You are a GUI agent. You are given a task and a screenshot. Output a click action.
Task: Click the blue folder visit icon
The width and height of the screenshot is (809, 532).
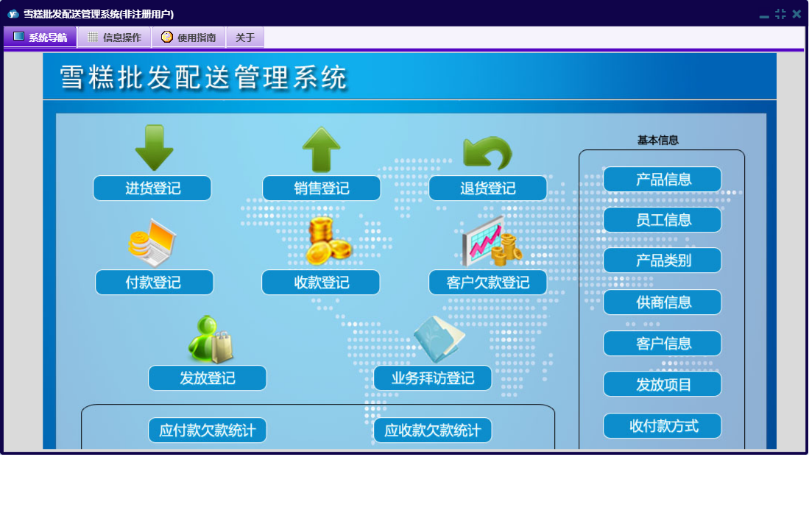click(x=439, y=339)
